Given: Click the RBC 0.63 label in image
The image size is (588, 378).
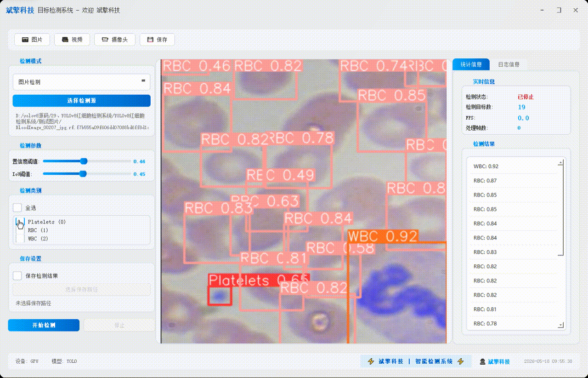Looking at the screenshot, I should (265, 201).
